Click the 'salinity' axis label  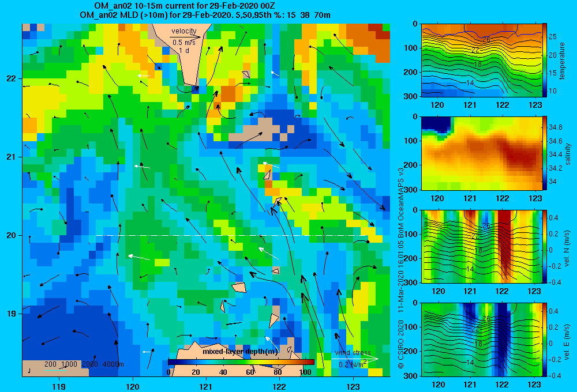[x=568, y=154]
